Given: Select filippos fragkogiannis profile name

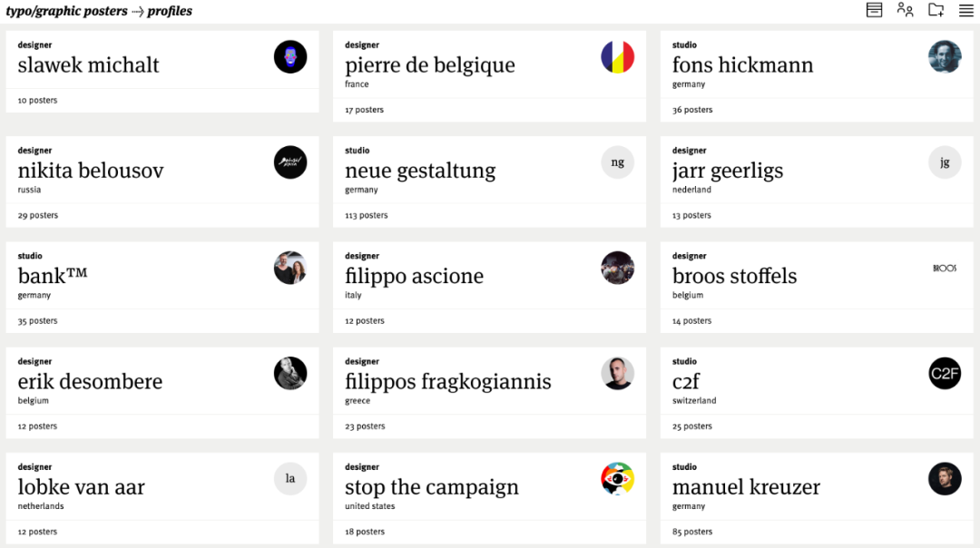Looking at the screenshot, I should tap(448, 382).
